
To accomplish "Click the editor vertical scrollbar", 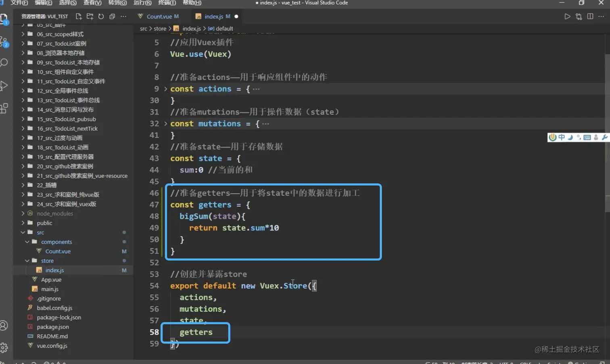I will coord(607,133).
